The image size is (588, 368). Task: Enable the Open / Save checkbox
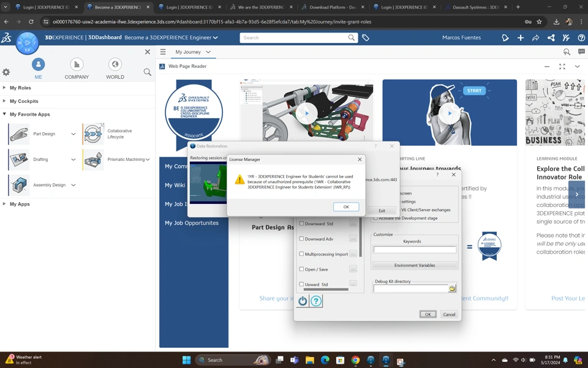[x=301, y=269]
